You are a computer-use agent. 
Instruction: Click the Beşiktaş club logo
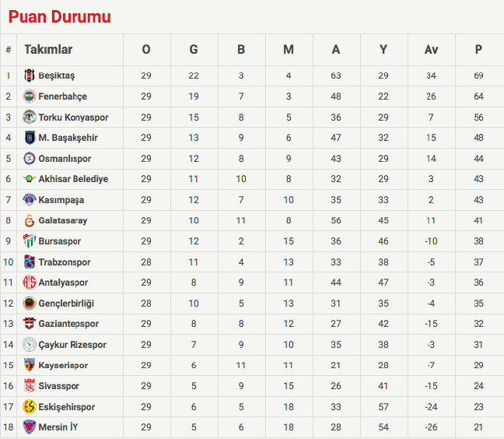click(x=30, y=76)
